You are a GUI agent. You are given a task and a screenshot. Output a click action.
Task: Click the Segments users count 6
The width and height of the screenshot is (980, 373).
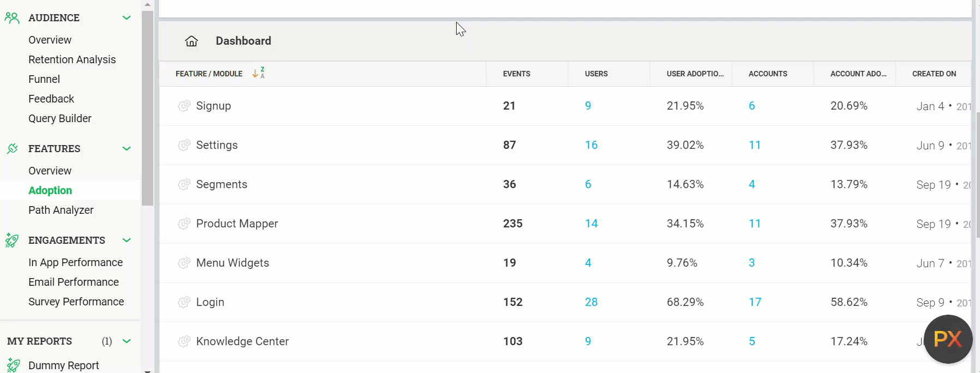(588, 184)
